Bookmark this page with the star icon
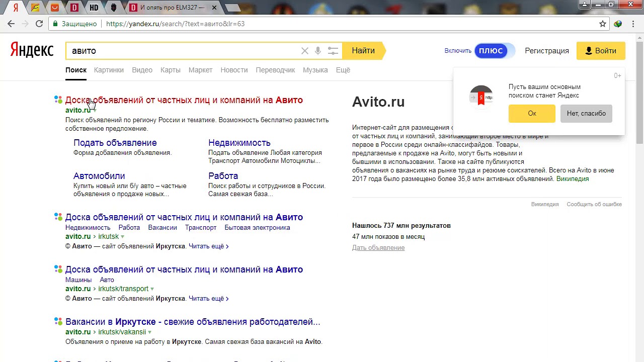The width and height of the screenshot is (644, 362). coord(603,24)
